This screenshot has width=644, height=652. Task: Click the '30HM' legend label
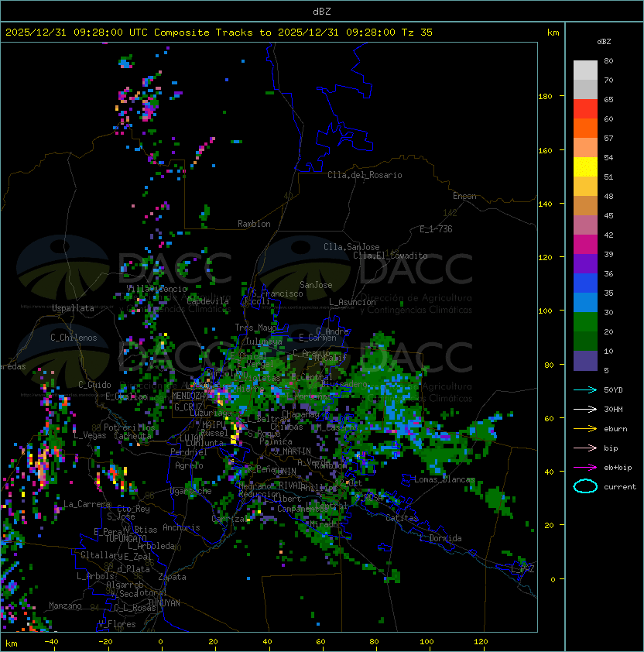click(x=613, y=409)
